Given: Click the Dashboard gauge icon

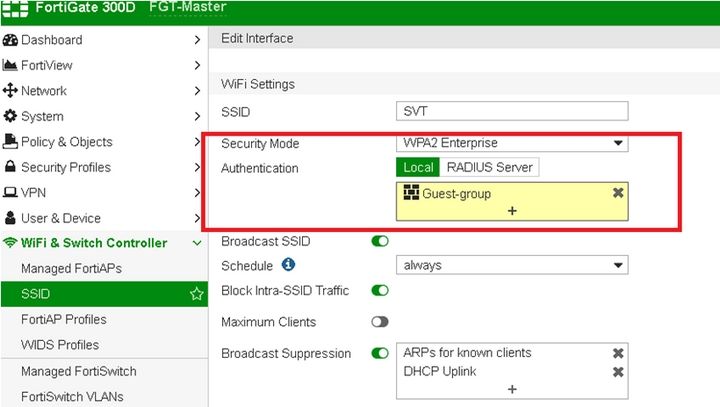Looking at the screenshot, I should 11,40.
